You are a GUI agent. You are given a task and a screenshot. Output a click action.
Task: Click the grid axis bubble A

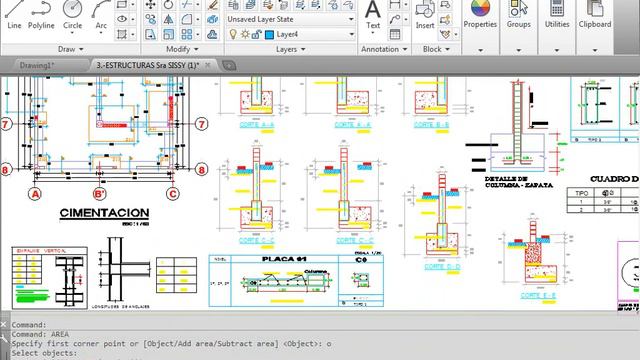click(35, 194)
